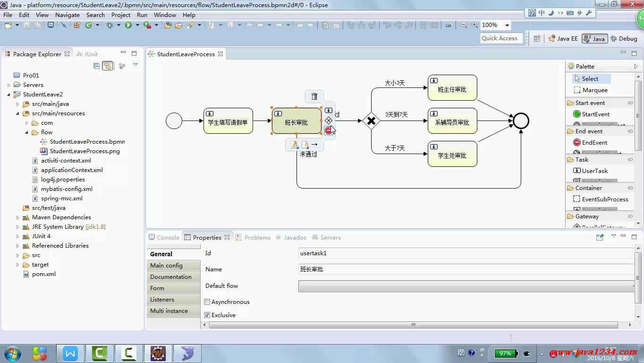Click the start event circle on canvas
The image size is (644, 363).
pyautogui.click(x=174, y=121)
